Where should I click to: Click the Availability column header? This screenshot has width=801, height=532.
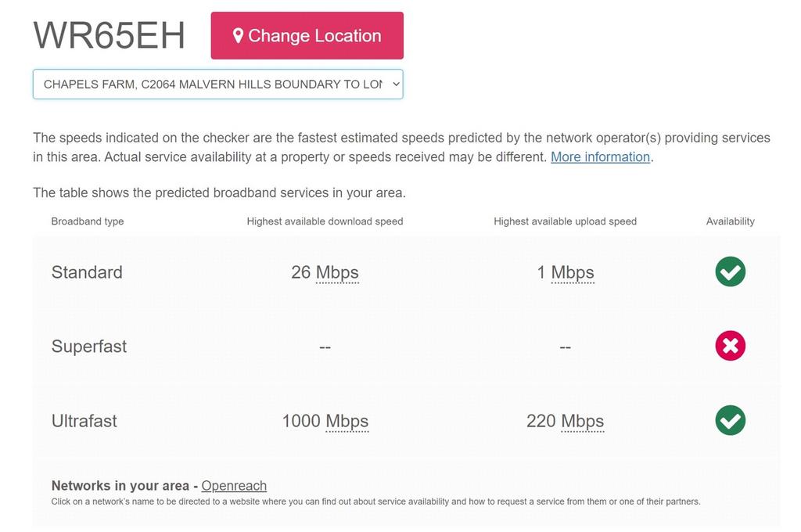click(x=730, y=221)
